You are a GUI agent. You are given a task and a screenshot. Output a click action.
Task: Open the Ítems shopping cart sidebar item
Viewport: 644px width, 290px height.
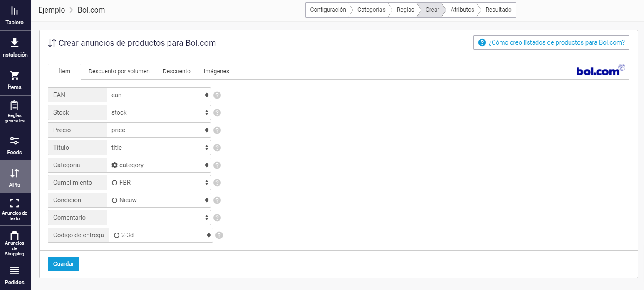point(15,80)
